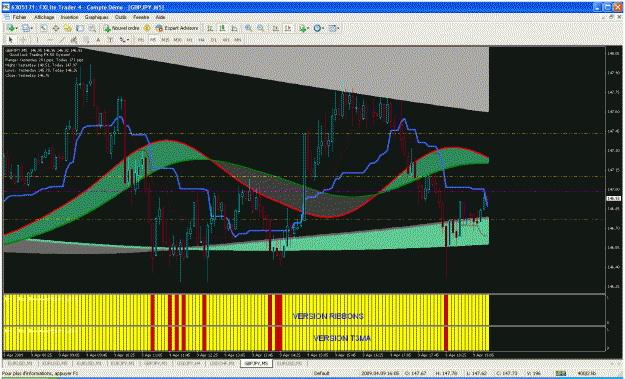Expand the periodicity dropdown arrow
The image size is (625, 379).
(x=323, y=28)
